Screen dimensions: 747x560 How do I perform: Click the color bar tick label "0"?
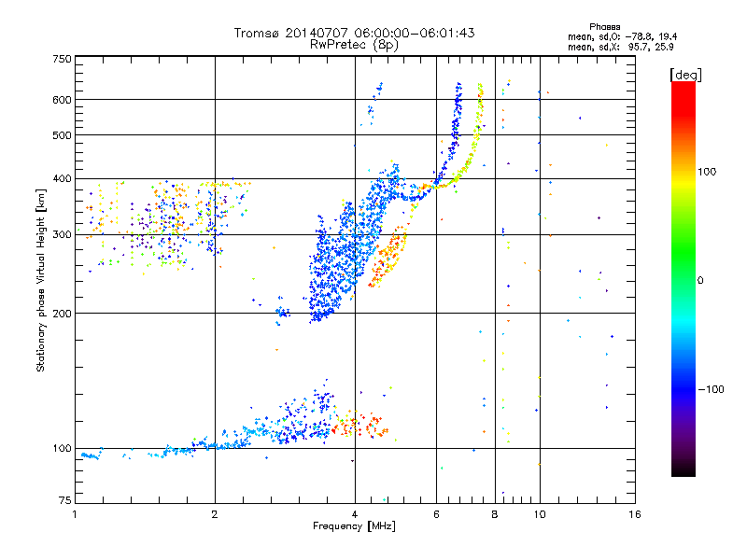[700, 280]
